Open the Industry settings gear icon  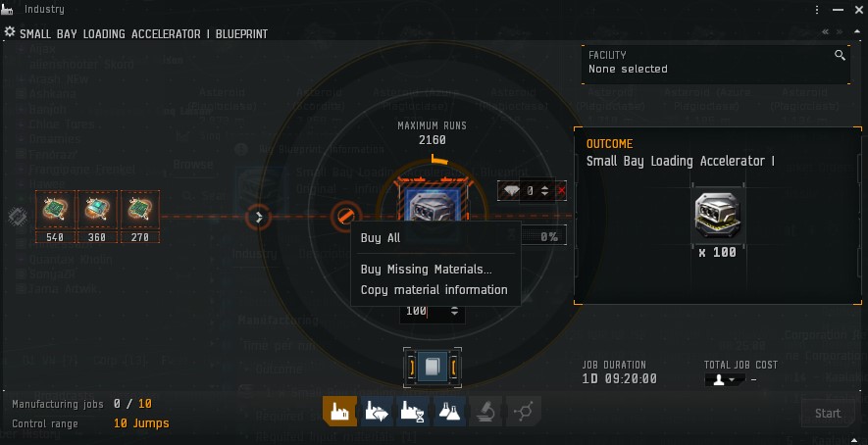(10, 32)
